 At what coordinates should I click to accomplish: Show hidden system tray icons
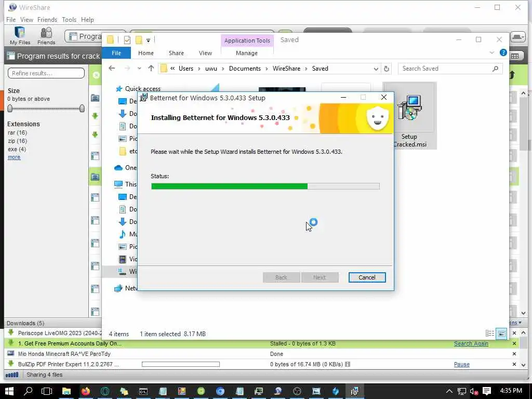coord(449,391)
